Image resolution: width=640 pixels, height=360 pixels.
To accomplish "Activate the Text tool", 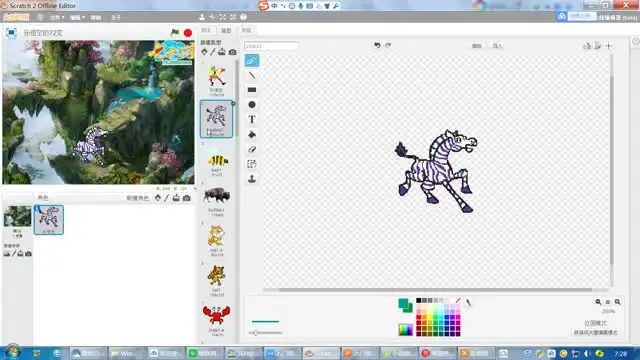I will tap(252, 119).
